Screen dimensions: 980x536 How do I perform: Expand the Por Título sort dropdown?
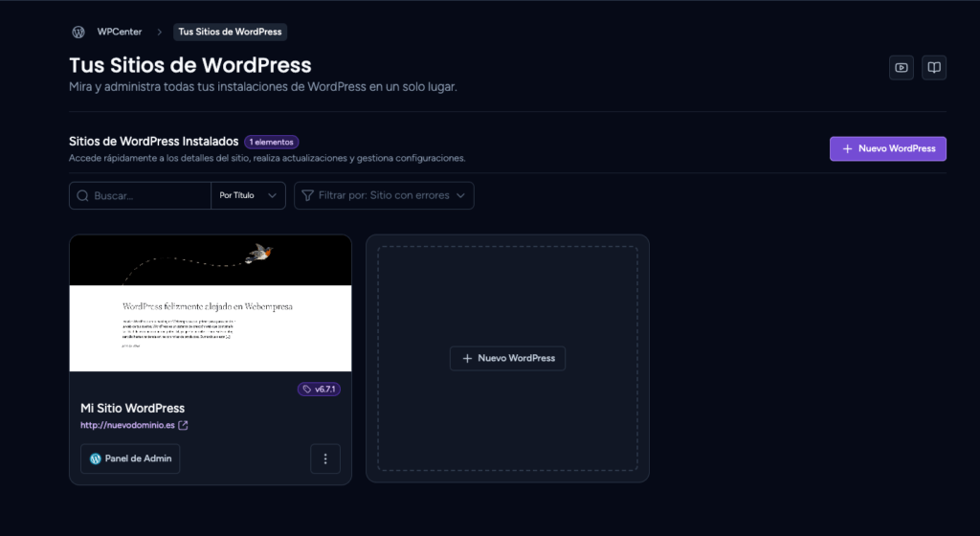[x=248, y=195]
